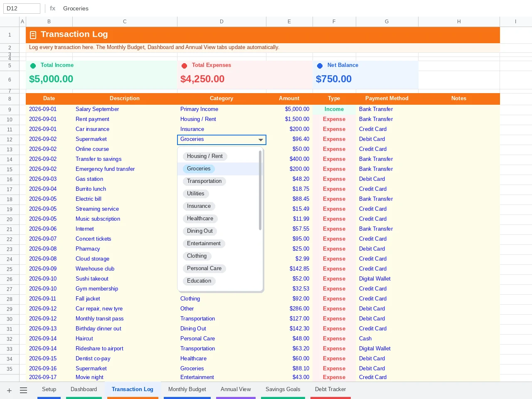Click the add sheet plus icon
The height and width of the screenshot is (399, 532).
coord(9,390)
